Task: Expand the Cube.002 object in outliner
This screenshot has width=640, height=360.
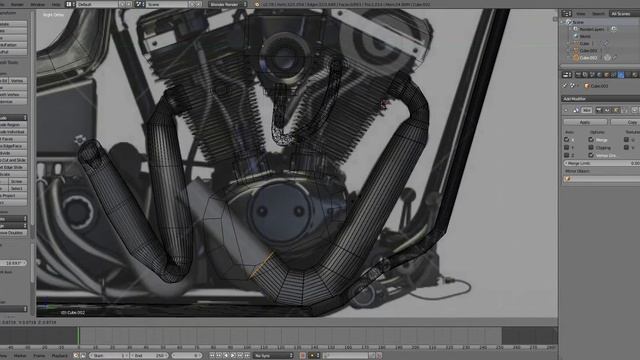Action: [570, 58]
